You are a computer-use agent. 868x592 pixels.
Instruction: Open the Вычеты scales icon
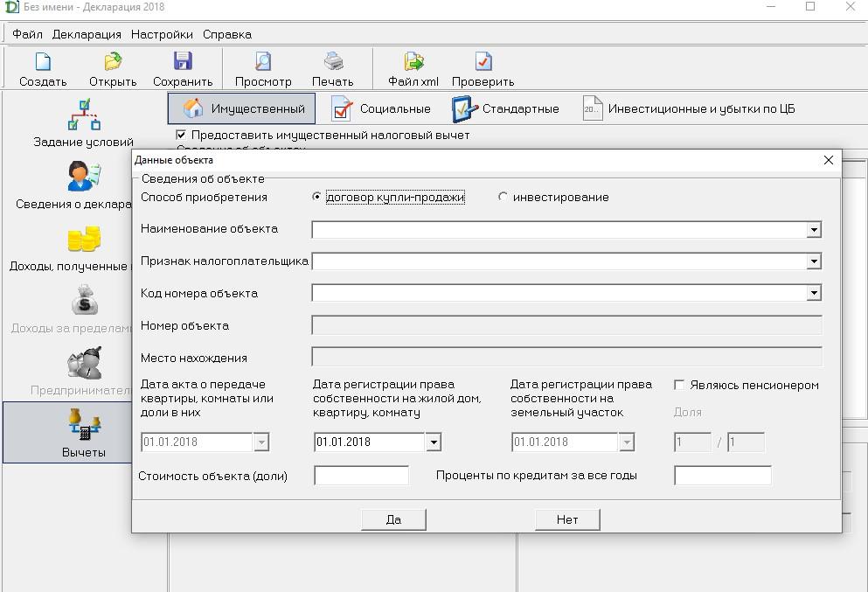click(84, 424)
